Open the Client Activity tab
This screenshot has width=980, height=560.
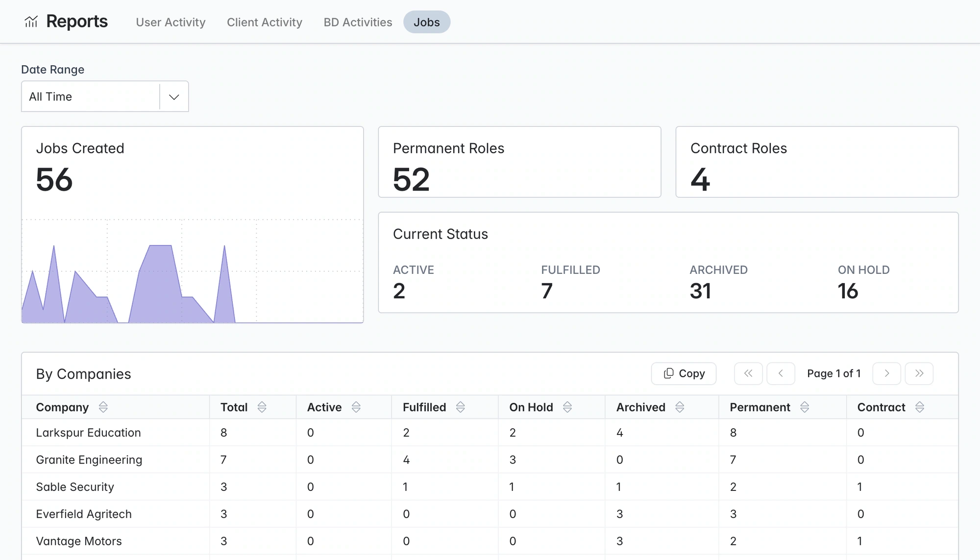point(265,22)
